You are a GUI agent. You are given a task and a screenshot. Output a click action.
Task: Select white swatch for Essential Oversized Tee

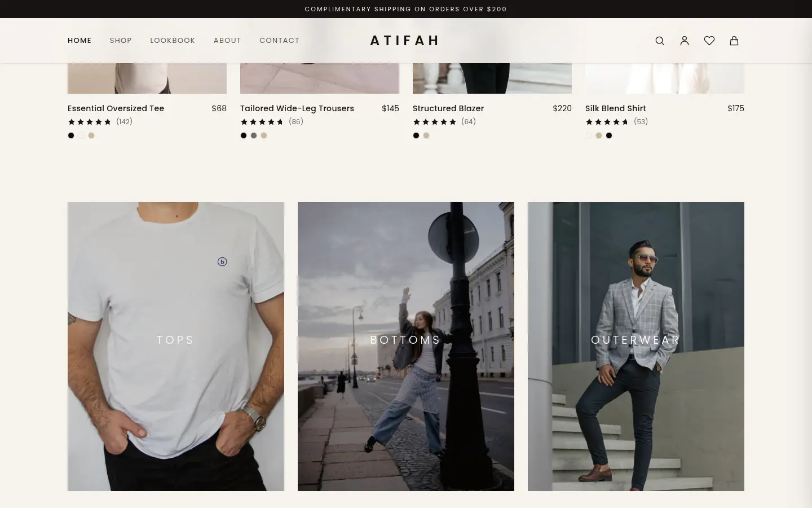tap(81, 135)
